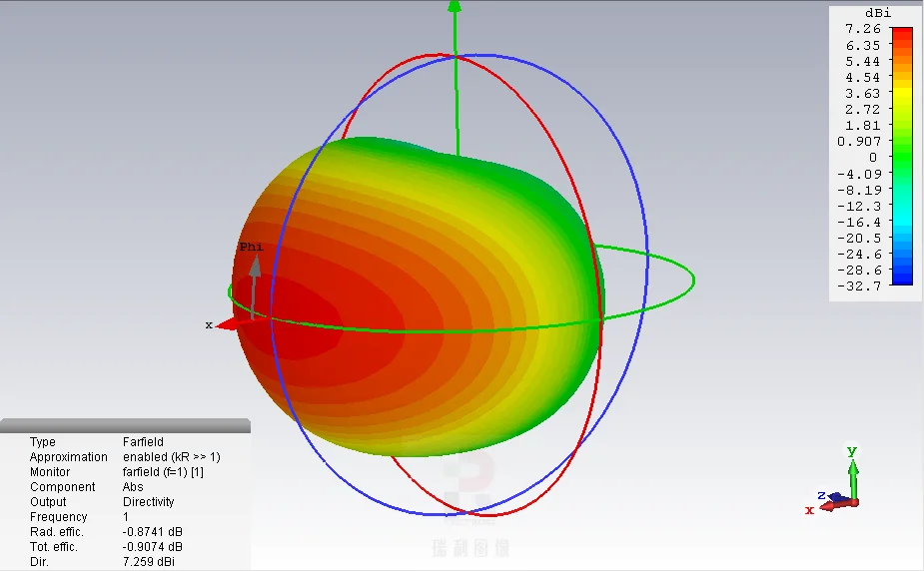The height and width of the screenshot is (571, 924).
Task: Click 'farfield (f=1) [1]' monitor value
Action: tap(163, 472)
